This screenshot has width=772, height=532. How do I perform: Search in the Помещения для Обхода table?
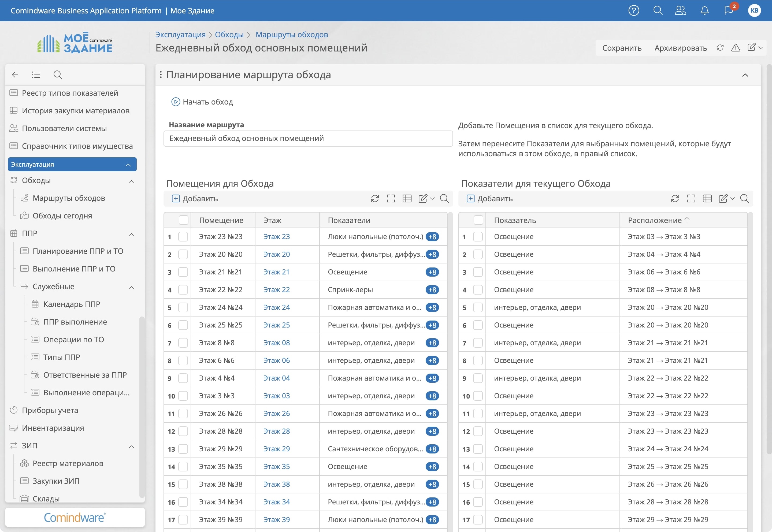pos(444,199)
